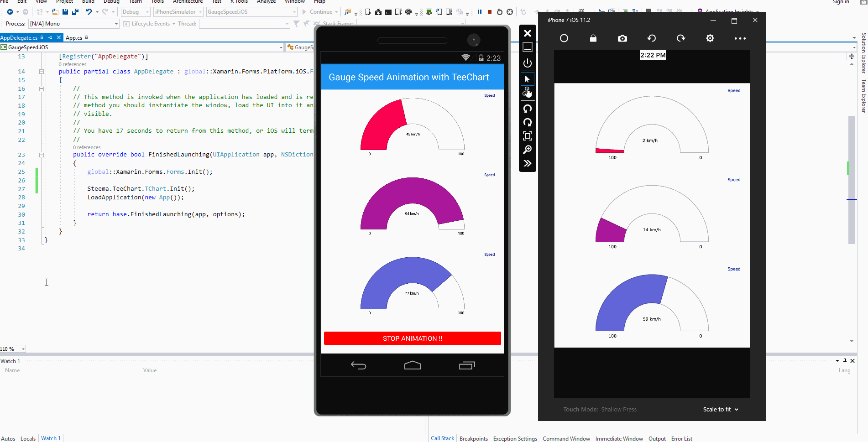Open the Team Explorer side tab
Viewport: 868px width, 442px height.
[863, 96]
